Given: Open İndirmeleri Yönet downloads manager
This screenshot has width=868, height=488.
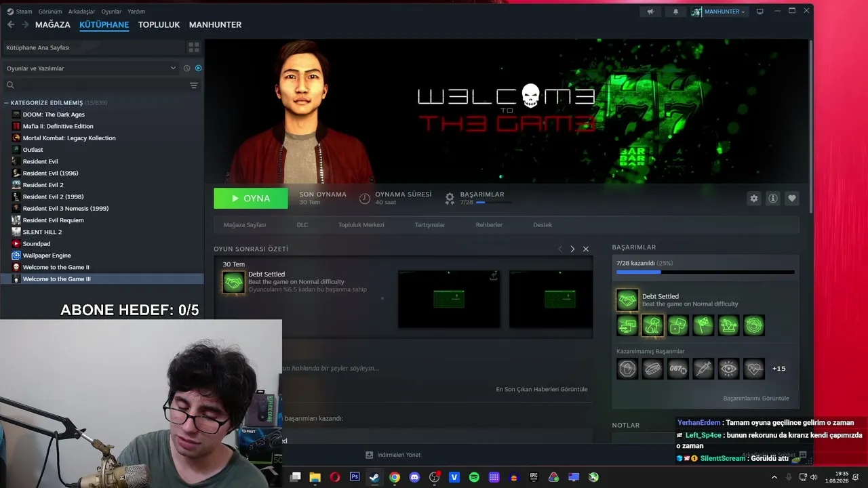Looking at the screenshot, I should (x=393, y=455).
